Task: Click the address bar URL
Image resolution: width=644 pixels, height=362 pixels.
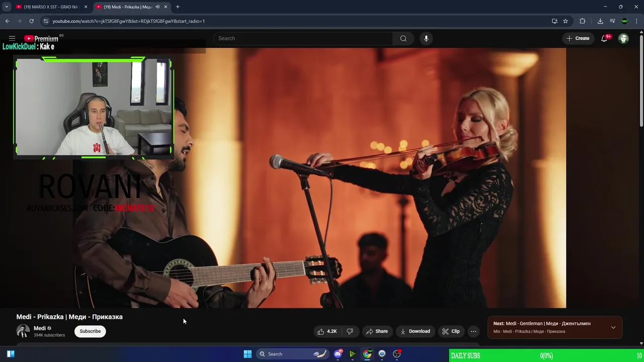Action: click(x=129, y=21)
